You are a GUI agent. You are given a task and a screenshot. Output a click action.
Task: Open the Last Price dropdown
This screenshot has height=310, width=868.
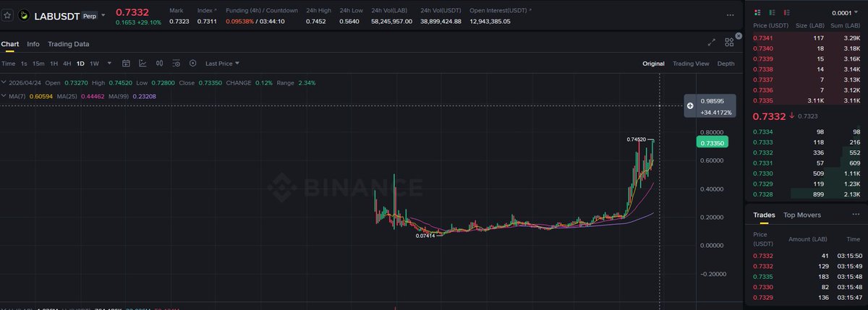[221, 64]
